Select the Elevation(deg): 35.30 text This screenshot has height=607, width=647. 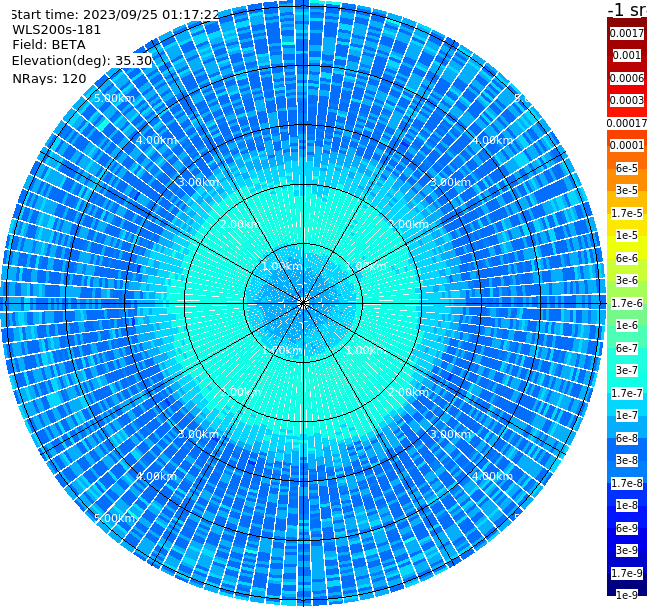point(82,61)
